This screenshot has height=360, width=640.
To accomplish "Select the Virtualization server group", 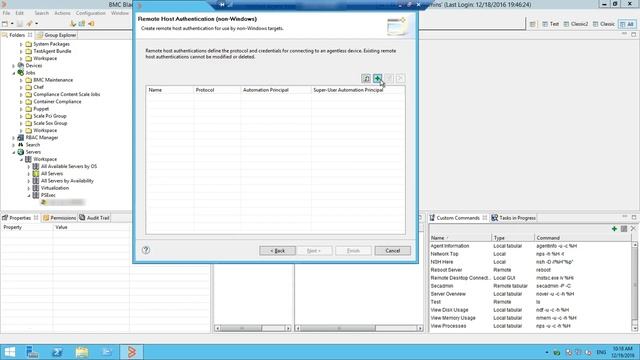I will 55,188.
